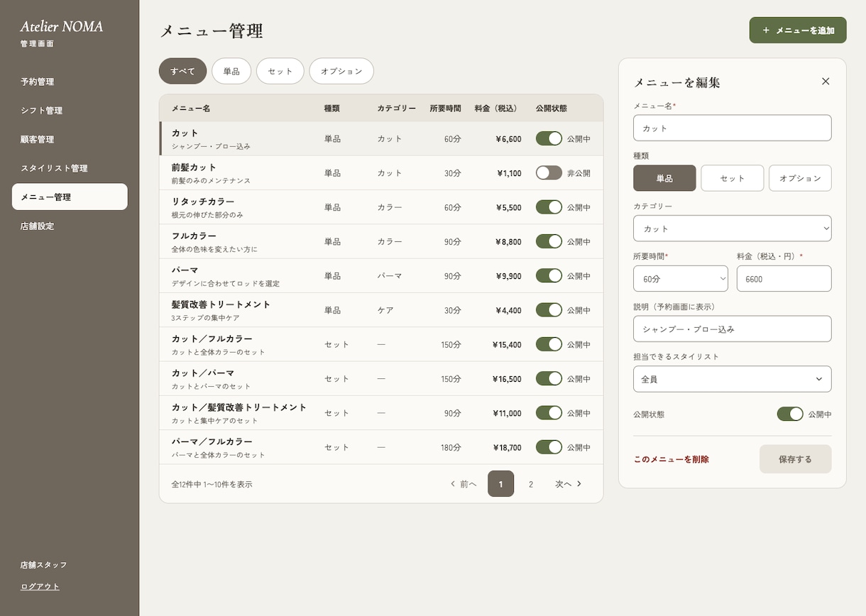
Task: Click price ¥18,700 cell
Action: click(x=507, y=448)
